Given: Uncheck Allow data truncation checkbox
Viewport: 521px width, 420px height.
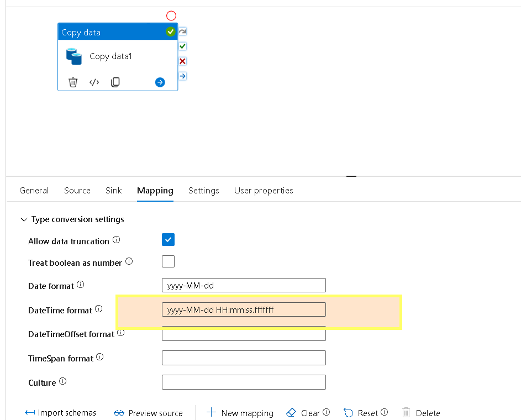Looking at the screenshot, I should (x=168, y=240).
